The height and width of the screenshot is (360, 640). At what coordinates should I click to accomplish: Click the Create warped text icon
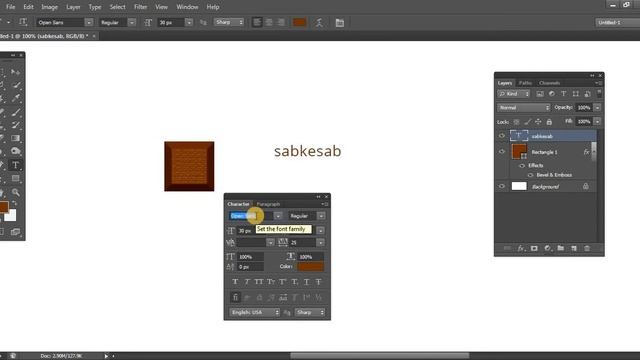click(x=319, y=23)
